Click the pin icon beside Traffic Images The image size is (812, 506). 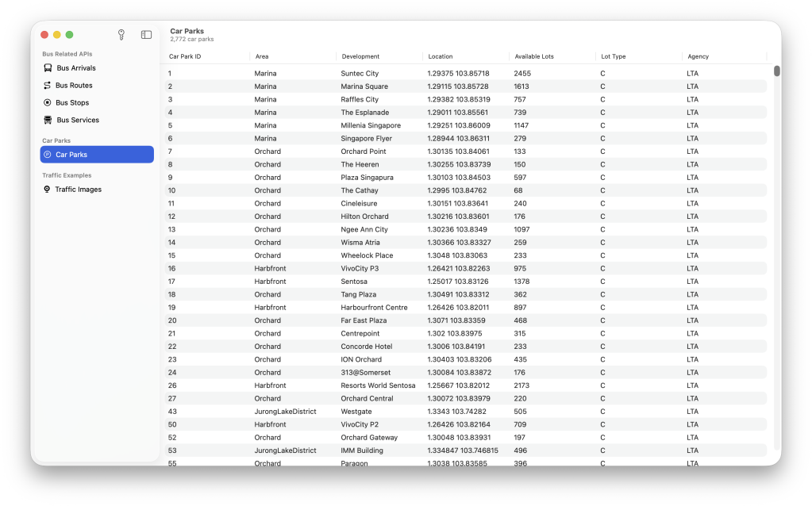coord(47,190)
